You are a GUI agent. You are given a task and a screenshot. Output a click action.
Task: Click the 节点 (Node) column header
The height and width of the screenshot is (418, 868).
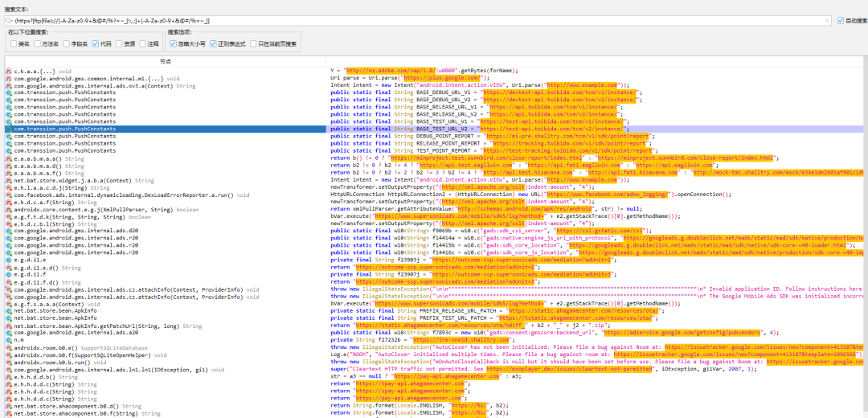tap(165, 61)
